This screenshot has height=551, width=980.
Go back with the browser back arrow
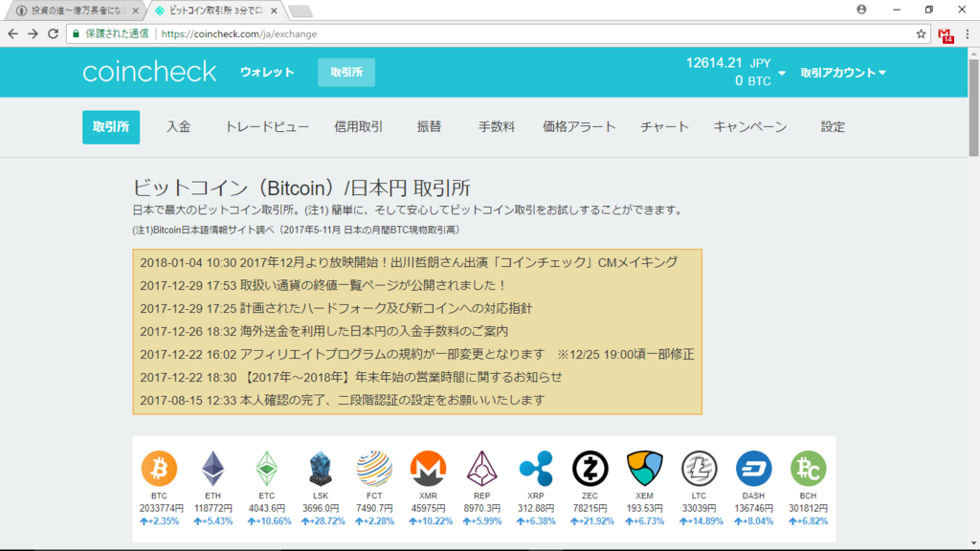click(12, 33)
